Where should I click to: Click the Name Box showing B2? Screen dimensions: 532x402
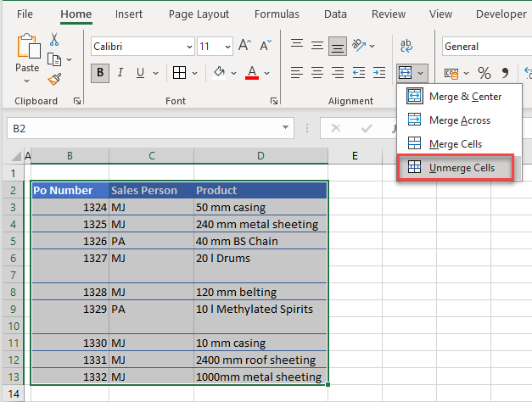pyautogui.click(x=144, y=128)
